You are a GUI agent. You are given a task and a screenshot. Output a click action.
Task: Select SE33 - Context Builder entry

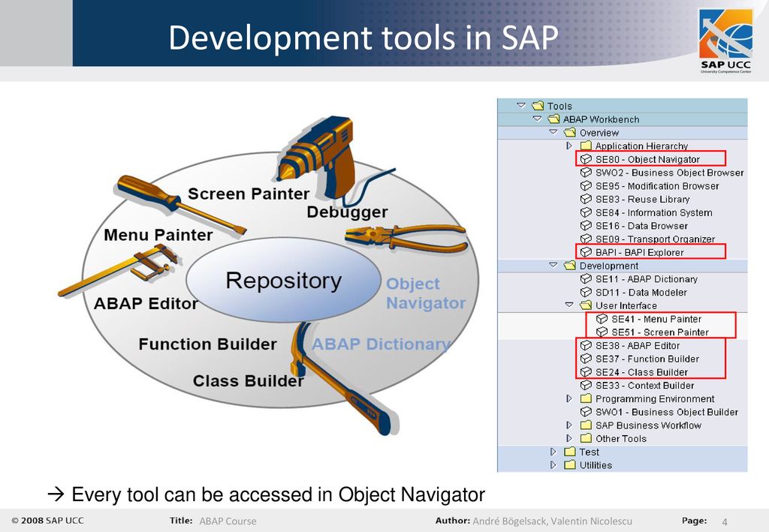click(x=645, y=386)
